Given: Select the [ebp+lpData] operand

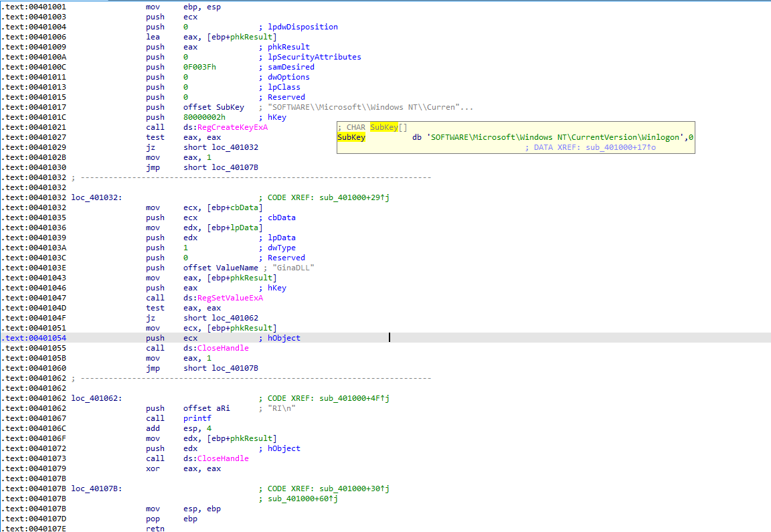Looking at the screenshot, I should [x=235, y=228].
